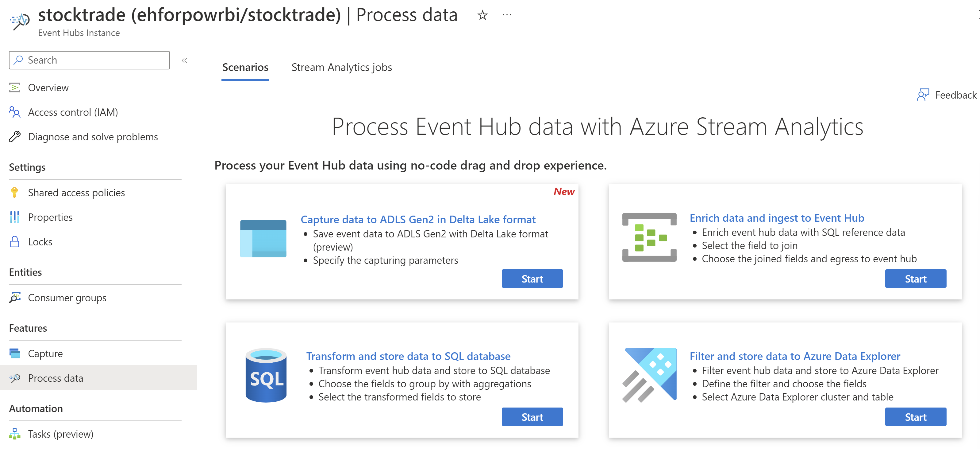
Task: Open Shared access policies key icon
Action: tap(14, 192)
